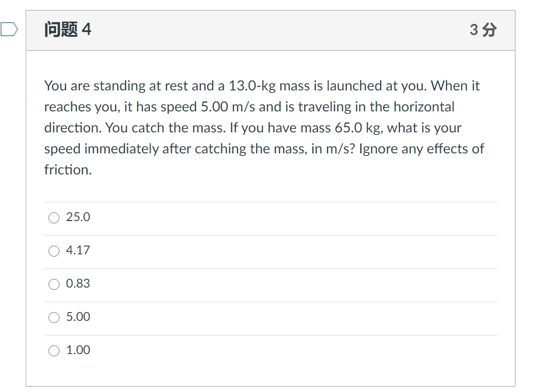Select the radio button for answer 5.00
Image resolution: width=547 pixels, height=392 pixels.
point(54,317)
